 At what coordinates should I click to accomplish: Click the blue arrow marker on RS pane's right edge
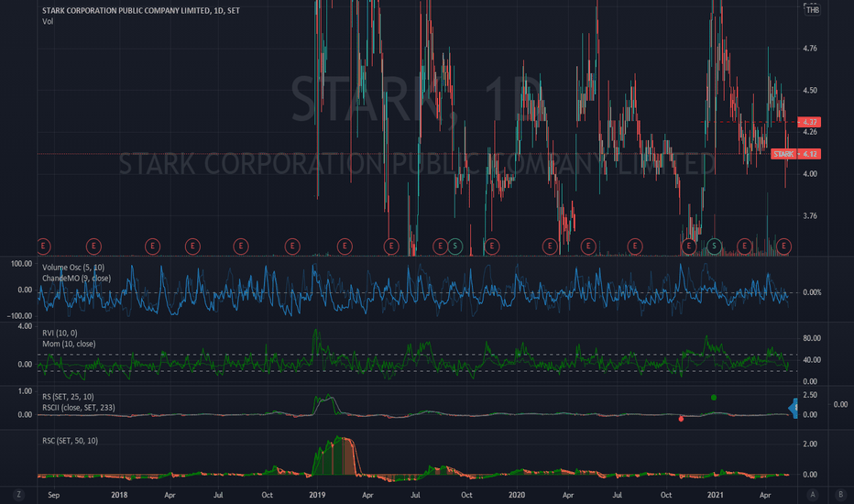(794, 408)
